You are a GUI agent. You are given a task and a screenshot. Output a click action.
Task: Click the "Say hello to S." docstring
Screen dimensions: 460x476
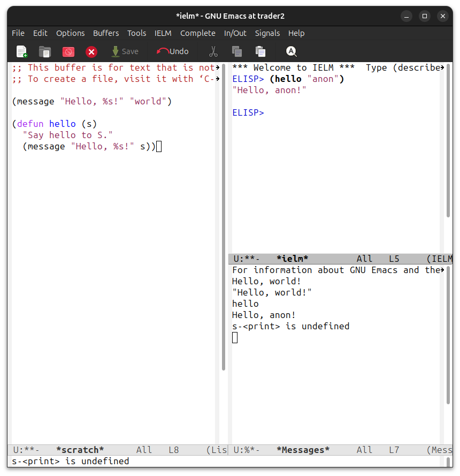67,135
